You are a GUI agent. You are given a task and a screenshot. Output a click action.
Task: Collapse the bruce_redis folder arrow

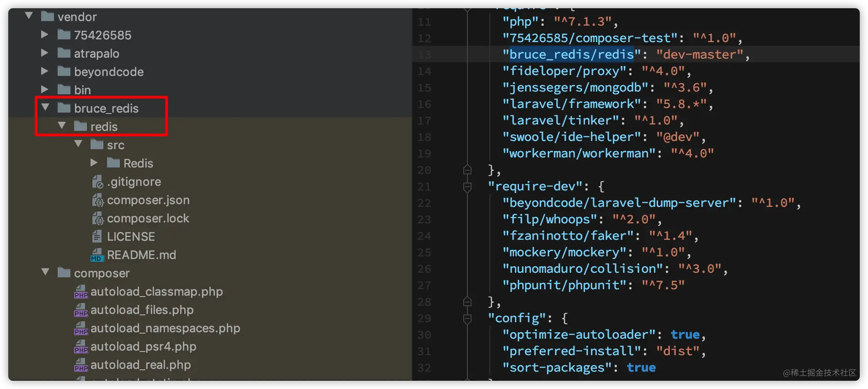(45, 108)
